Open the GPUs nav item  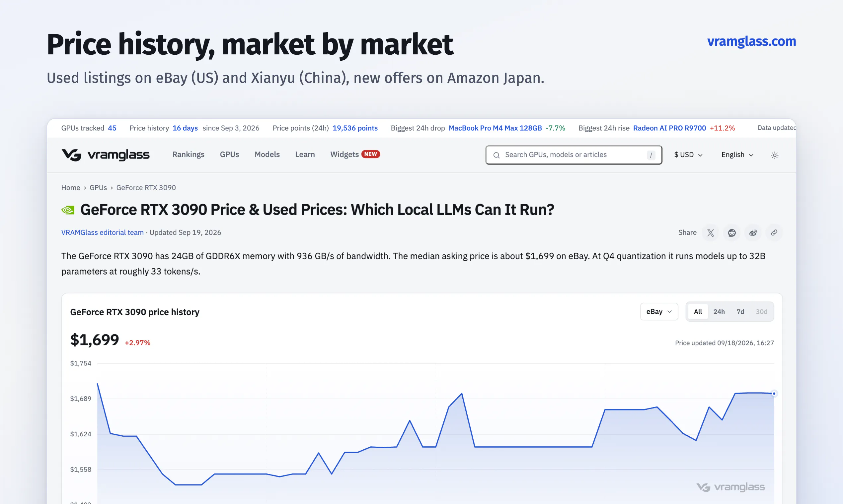229,155
